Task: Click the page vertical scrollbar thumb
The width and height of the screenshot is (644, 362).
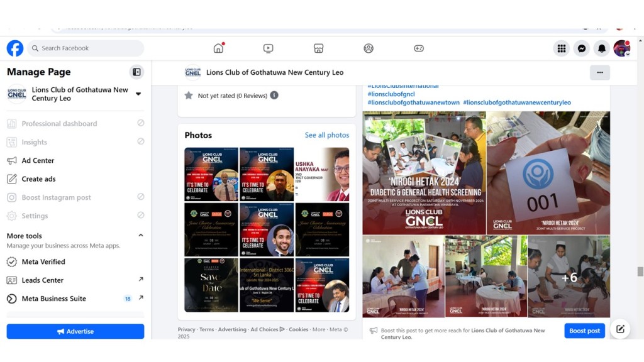Action: [x=640, y=271]
